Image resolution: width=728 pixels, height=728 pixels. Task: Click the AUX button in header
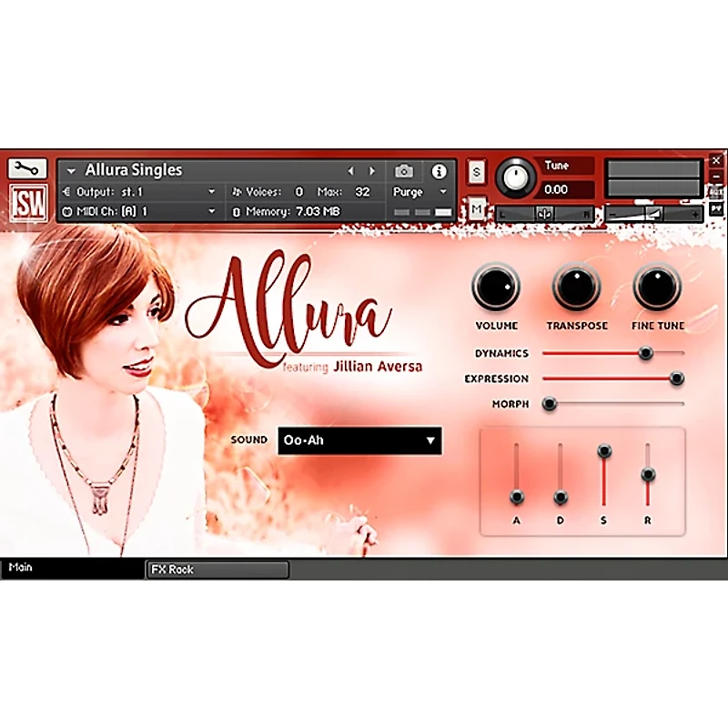pyautogui.click(x=715, y=192)
